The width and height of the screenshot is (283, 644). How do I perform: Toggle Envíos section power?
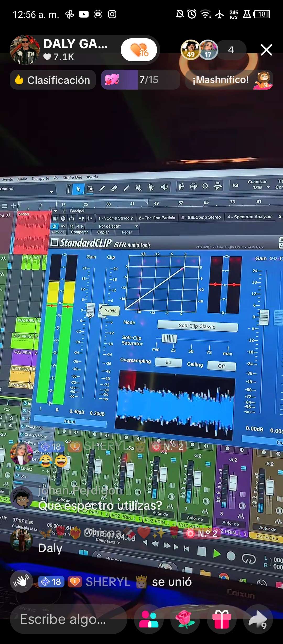18,467
